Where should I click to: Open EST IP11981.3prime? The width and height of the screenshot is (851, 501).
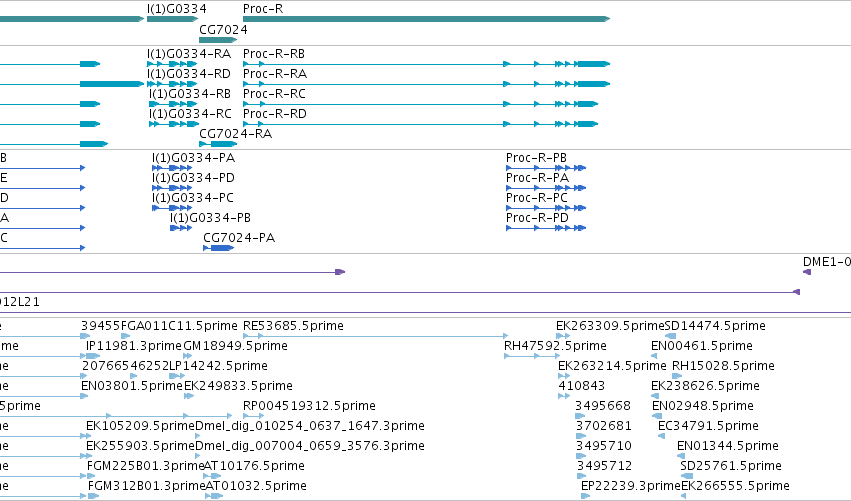(x=134, y=346)
